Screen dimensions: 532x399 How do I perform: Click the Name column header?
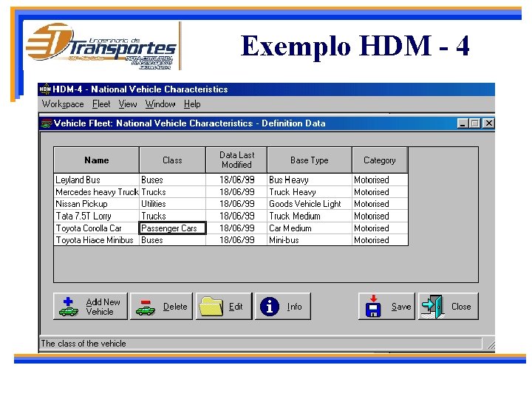tap(97, 160)
